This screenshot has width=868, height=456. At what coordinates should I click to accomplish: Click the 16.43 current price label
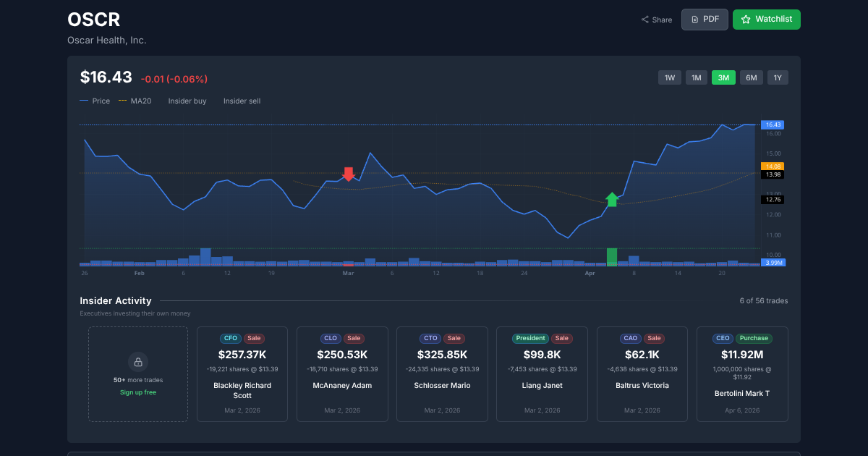pyautogui.click(x=773, y=124)
